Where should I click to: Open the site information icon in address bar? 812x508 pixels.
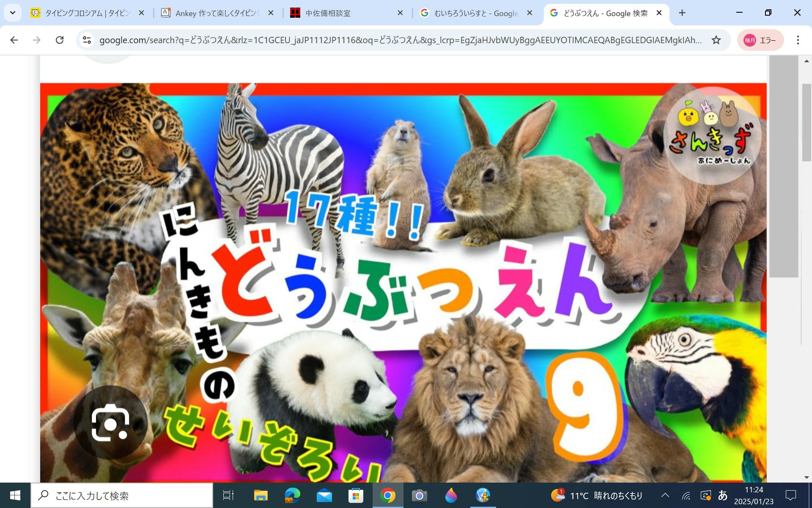[87, 40]
